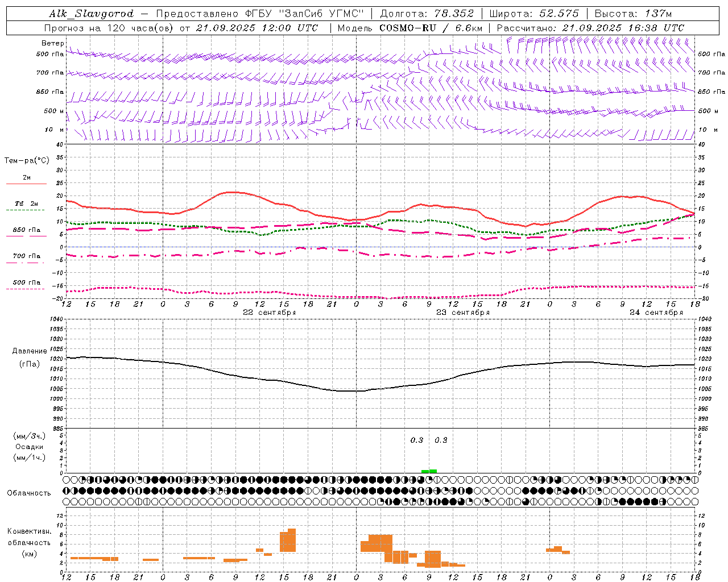Click the Давление panel label
The width and height of the screenshot is (728, 582).
(x=30, y=351)
